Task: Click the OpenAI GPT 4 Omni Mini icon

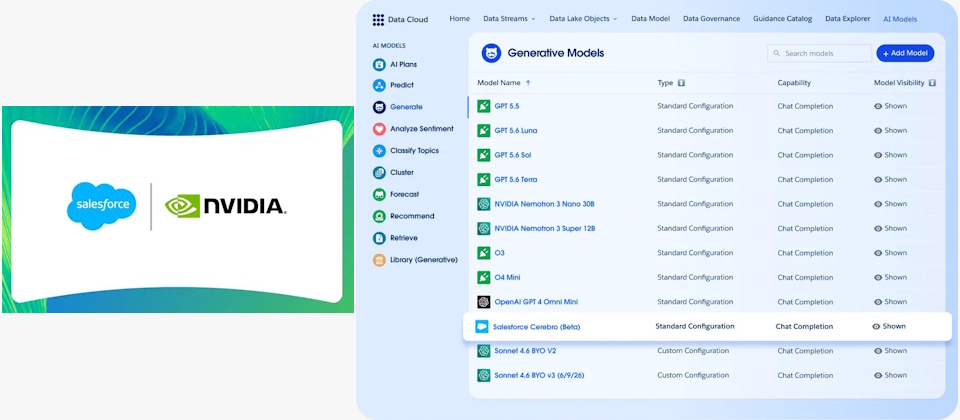Action: point(484,302)
